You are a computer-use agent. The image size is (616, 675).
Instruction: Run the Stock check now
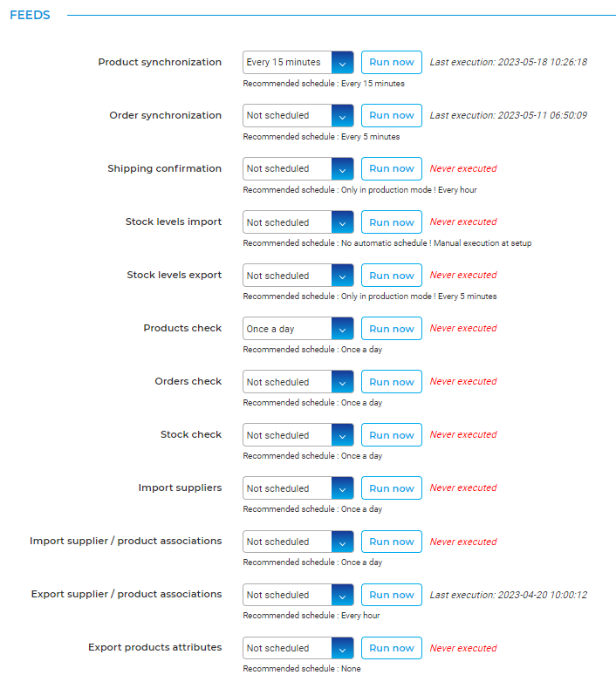coord(392,435)
